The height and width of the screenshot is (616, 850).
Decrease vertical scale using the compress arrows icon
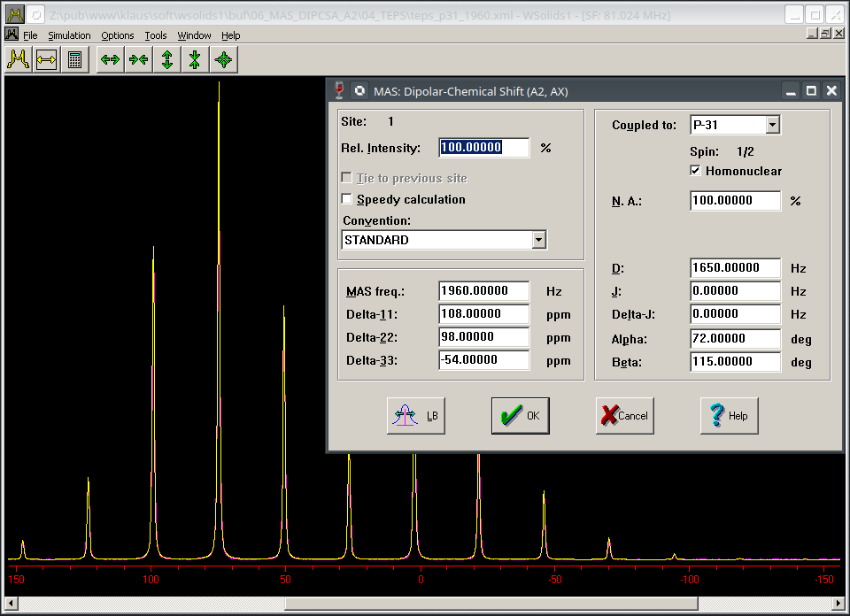pos(195,58)
